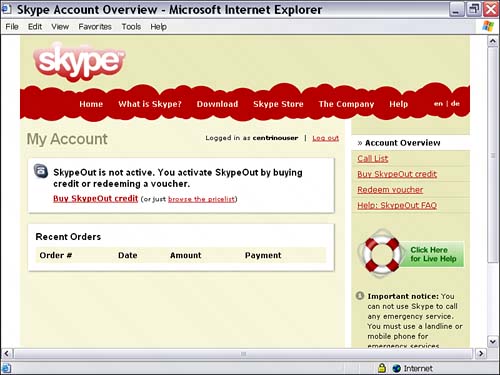
Task: Click the bold Buy SkypeOut credit link
Action: [96, 199]
